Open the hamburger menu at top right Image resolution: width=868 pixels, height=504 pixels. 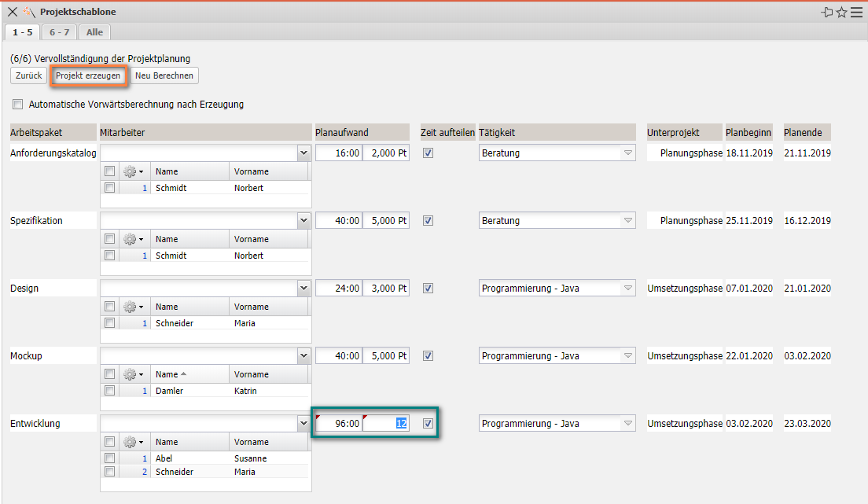pos(856,12)
